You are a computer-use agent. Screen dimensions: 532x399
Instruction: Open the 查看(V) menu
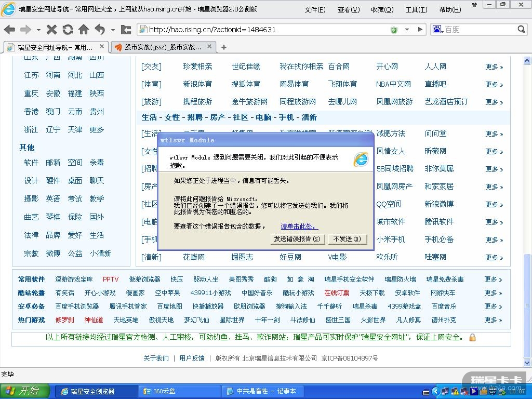point(349,10)
